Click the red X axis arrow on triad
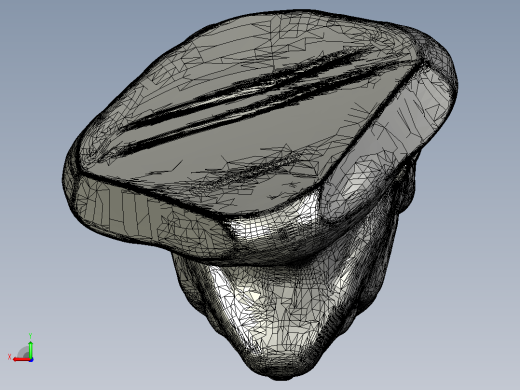Viewport: 520px width, 390px height. 21,360
